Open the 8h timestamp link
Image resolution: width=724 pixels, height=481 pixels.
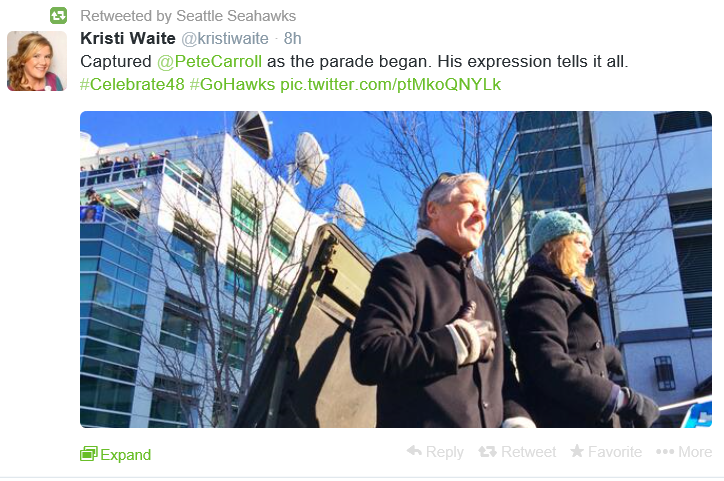pyautogui.click(x=292, y=38)
